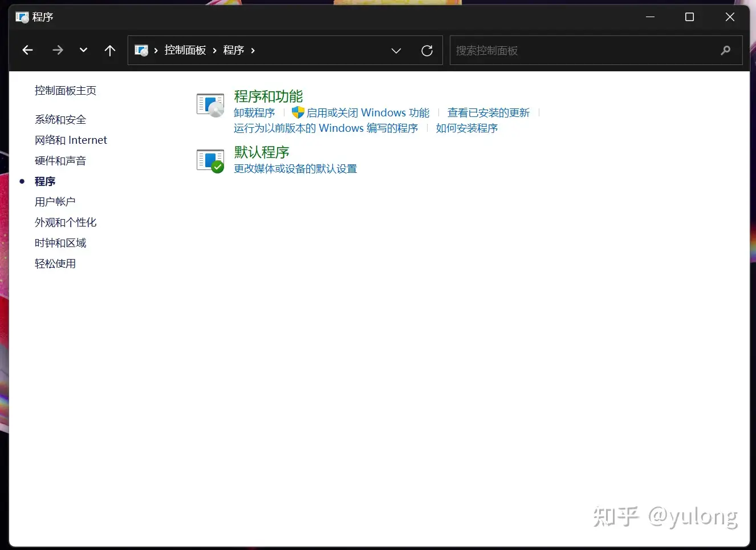
Task: Open recent locations chevron beside forward arrow
Action: pos(83,50)
